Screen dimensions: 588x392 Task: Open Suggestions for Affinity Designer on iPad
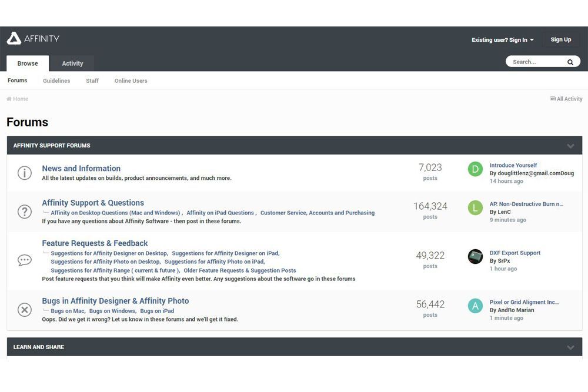point(225,253)
